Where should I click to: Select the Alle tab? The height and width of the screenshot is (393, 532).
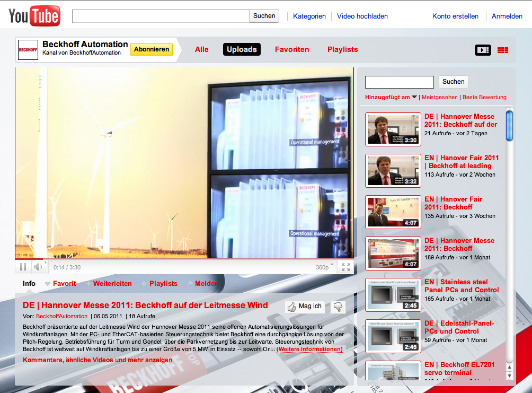click(x=201, y=50)
